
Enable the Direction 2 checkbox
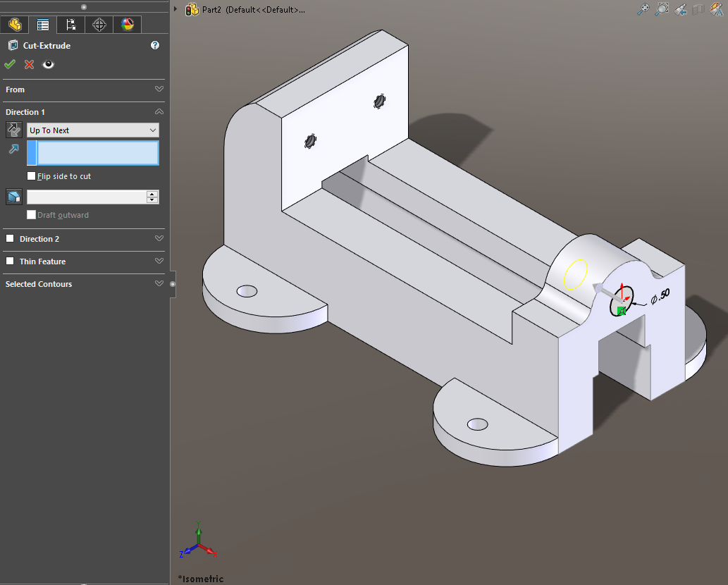(10, 239)
